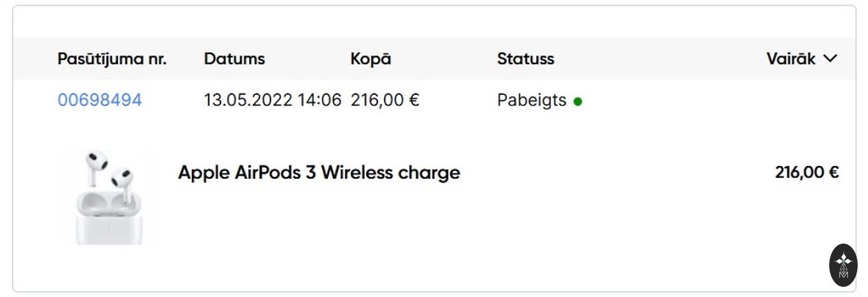
Task: Click the left AirPod earbud in the picture
Action: [x=95, y=164]
